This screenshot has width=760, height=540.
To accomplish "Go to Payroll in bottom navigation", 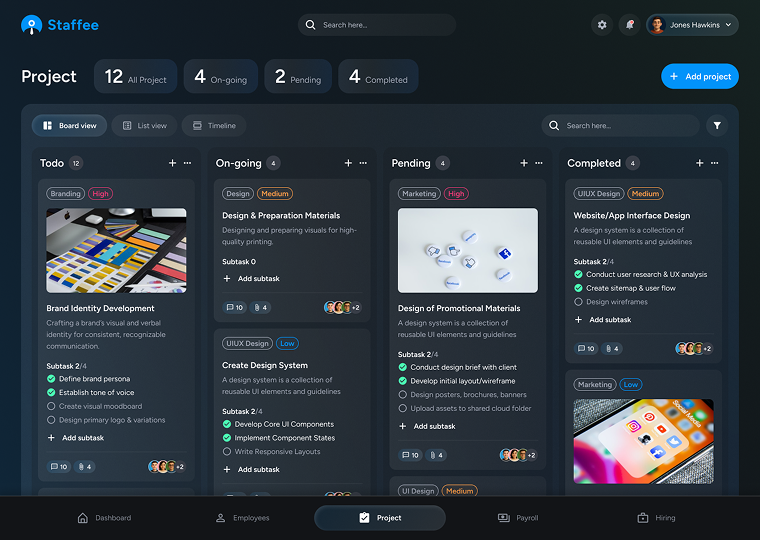I will coord(518,518).
